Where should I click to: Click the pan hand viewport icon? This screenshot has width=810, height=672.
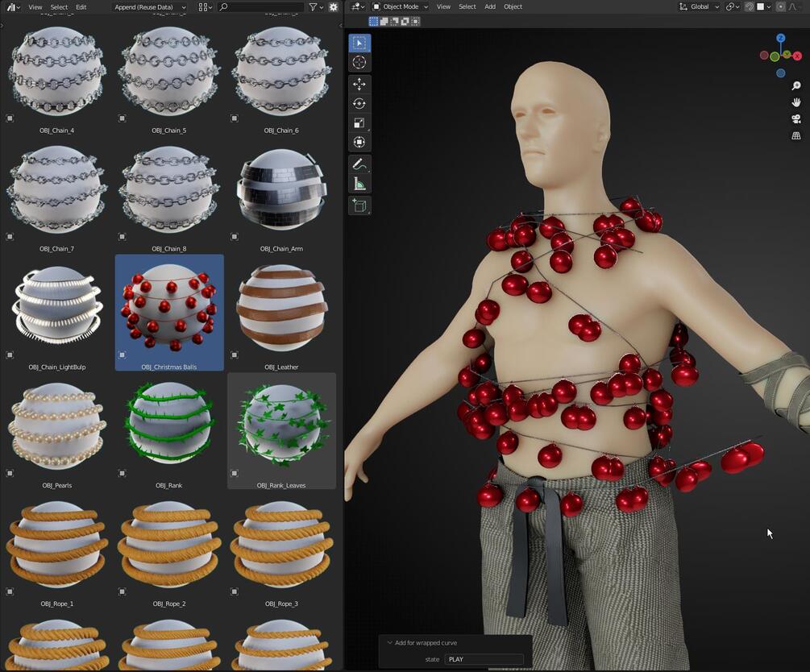pos(796,102)
